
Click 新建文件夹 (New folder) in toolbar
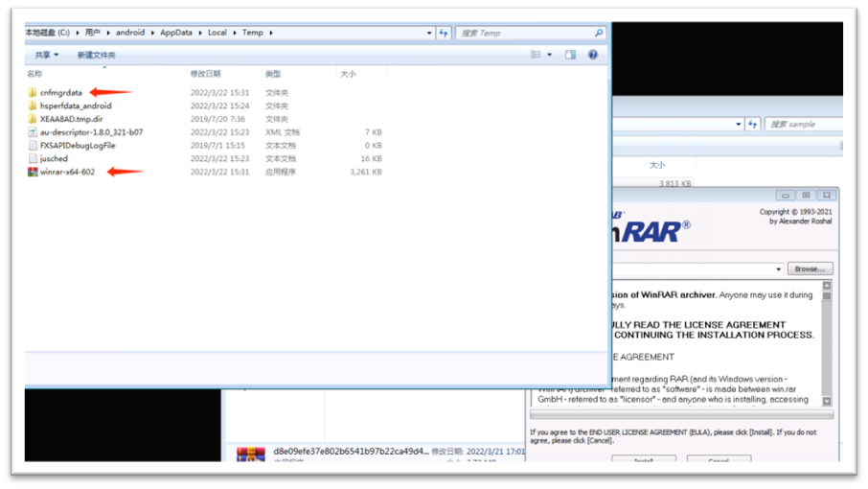point(96,55)
